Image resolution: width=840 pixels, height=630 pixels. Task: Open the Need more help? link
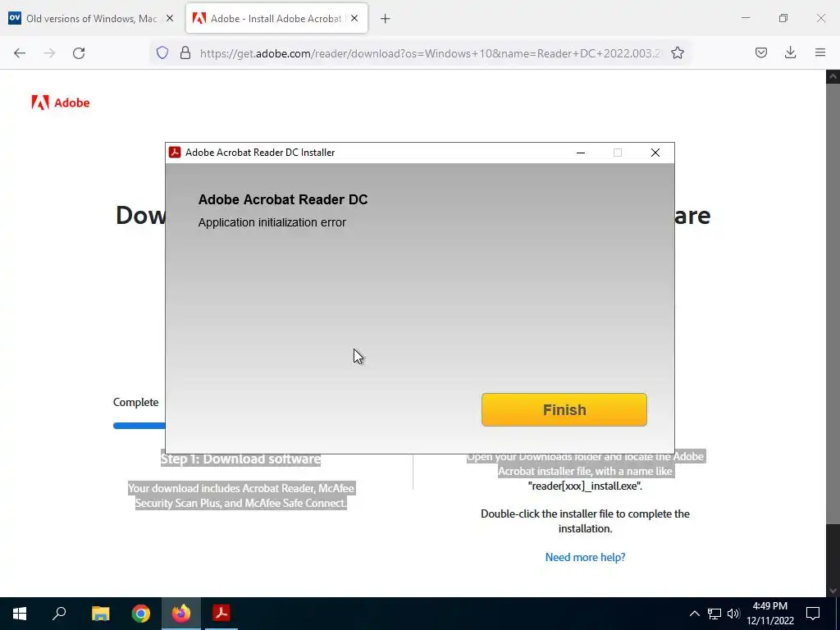585,557
